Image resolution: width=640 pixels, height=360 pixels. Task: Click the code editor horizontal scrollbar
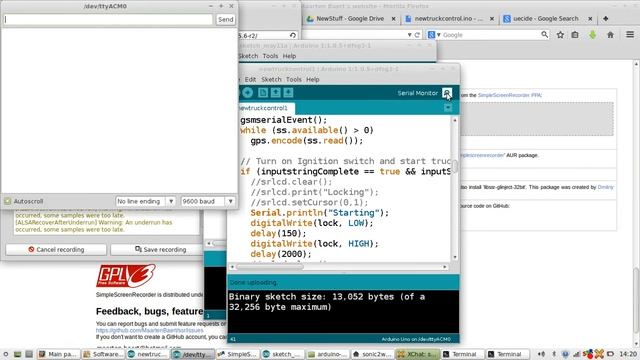click(270, 267)
